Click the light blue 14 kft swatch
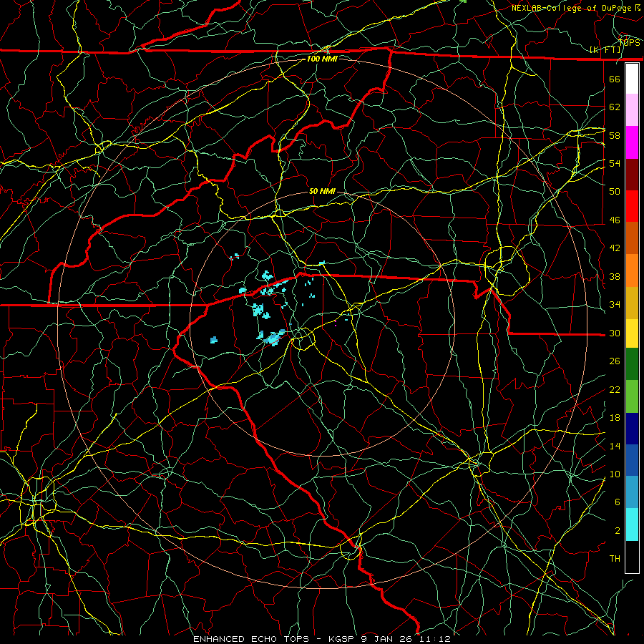Image resolution: width=644 pixels, height=644 pixels. (632, 492)
